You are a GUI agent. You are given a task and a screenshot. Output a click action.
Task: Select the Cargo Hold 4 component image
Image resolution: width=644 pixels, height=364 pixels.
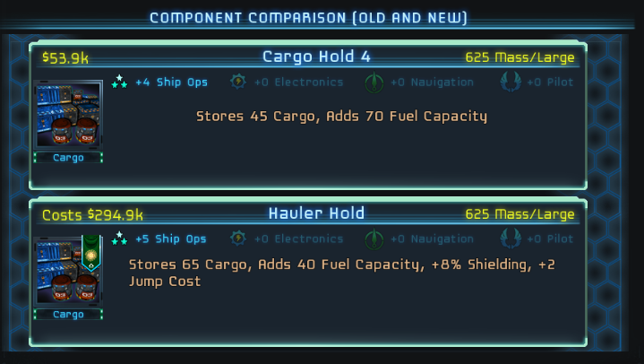point(68,115)
